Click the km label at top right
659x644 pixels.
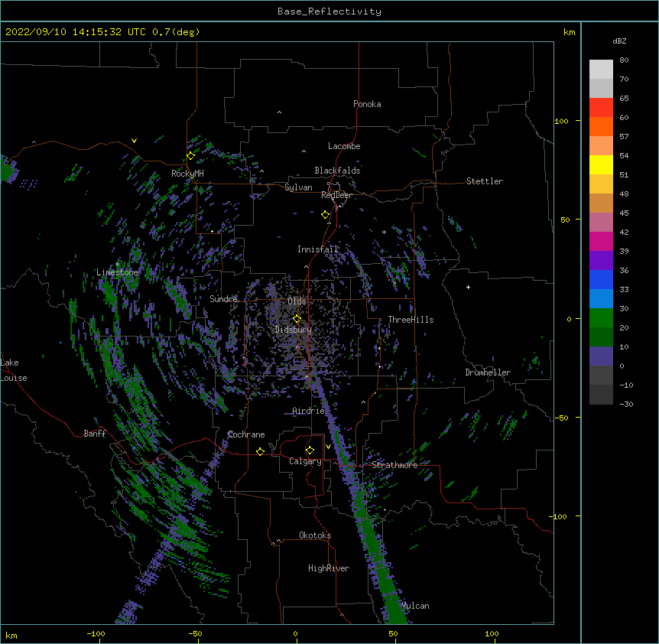coord(569,32)
